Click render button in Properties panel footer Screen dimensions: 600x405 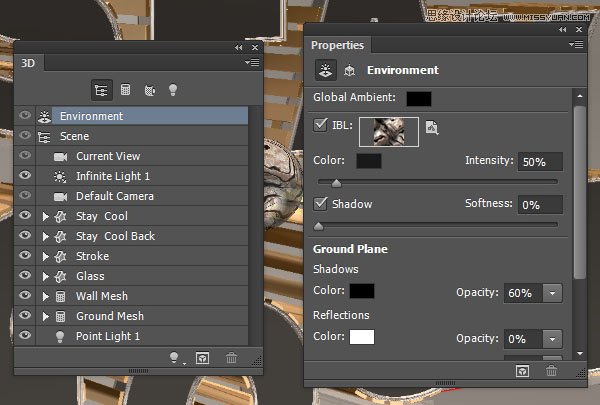tap(522, 370)
